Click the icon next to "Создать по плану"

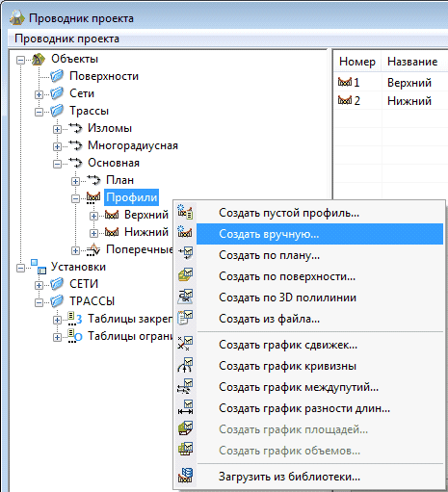tap(185, 254)
